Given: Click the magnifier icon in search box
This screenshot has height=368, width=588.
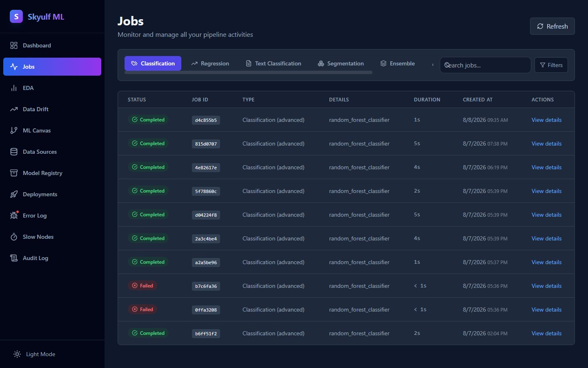Looking at the screenshot, I should pos(447,65).
